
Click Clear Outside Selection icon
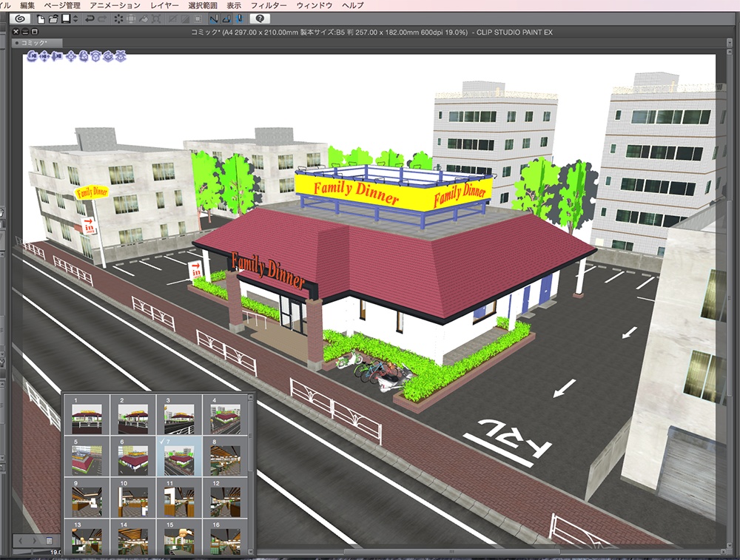131,19
